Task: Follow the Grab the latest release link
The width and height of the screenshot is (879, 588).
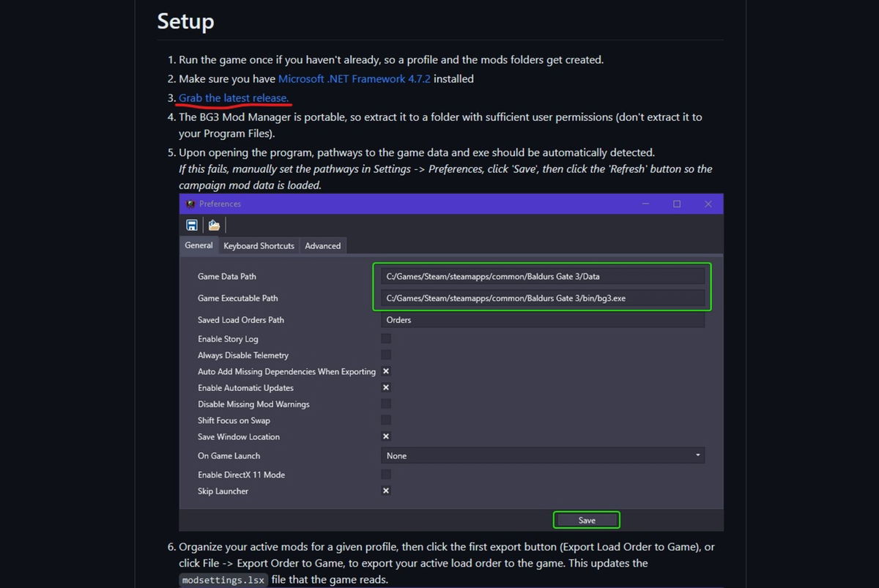Action: pos(233,97)
